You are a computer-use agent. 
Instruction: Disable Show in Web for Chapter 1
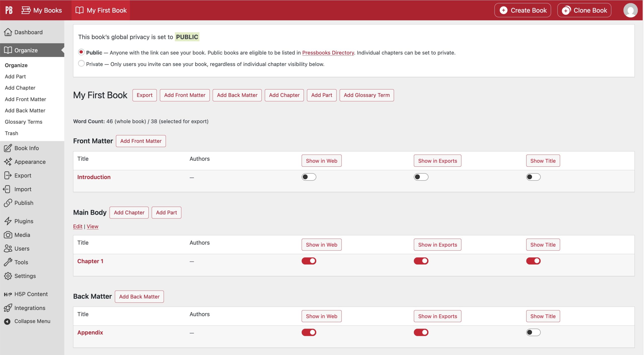click(309, 261)
